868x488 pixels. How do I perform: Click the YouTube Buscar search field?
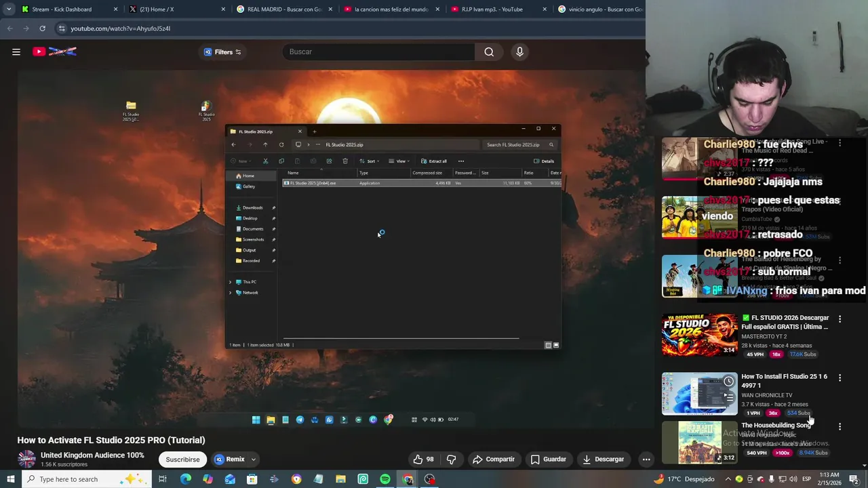[x=378, y=52]
